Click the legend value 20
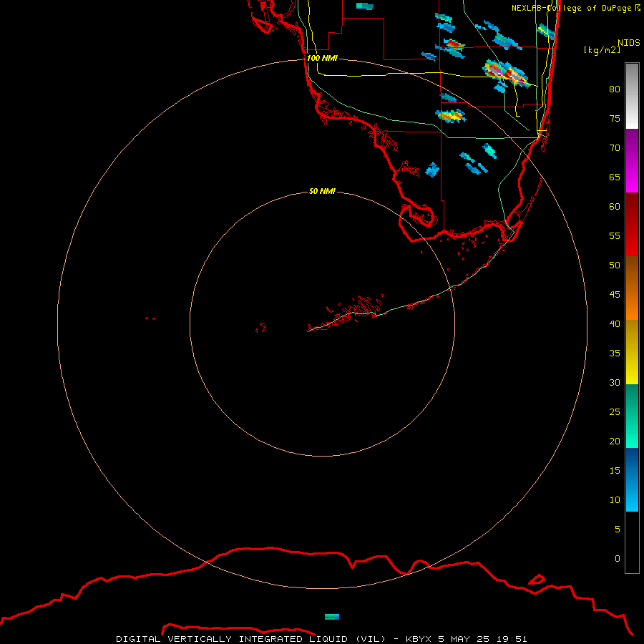Image resolution: width=644 pixels, height=644 pixels. point(615,441)
